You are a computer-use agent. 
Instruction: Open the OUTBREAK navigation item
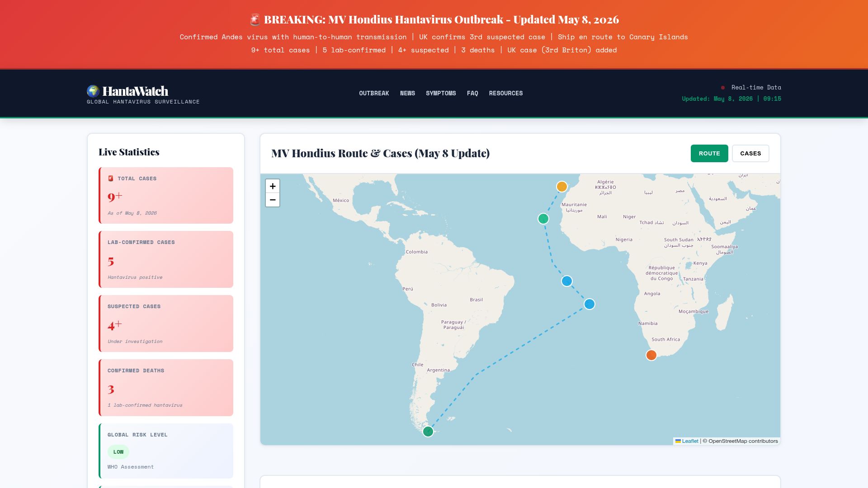(x=374, y=93)
